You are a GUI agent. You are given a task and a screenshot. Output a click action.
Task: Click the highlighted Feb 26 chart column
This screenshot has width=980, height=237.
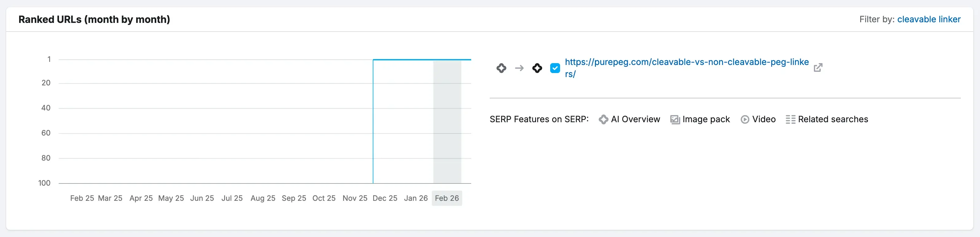pyautogui.click(x=447, y=122)
